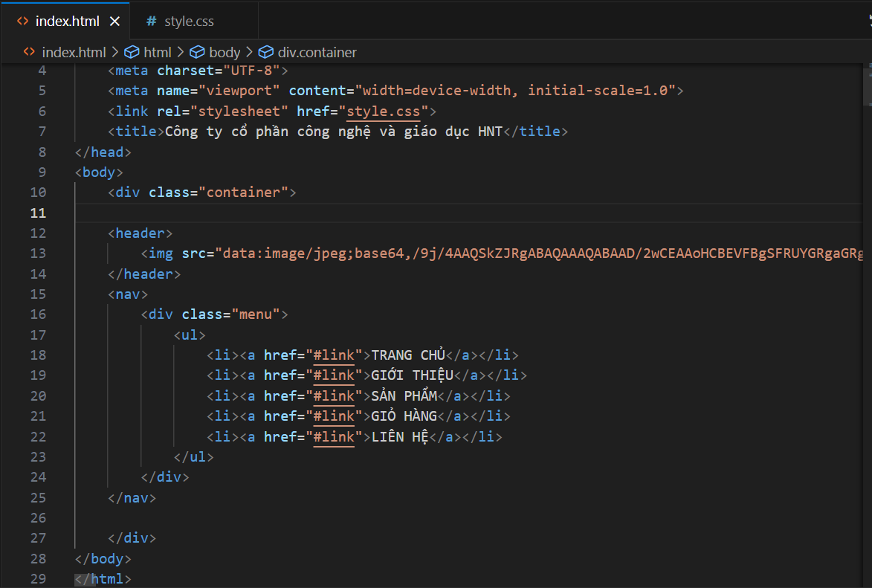
Task: Click line number 13 in the gutter
Action: click(x=38, y=253)
